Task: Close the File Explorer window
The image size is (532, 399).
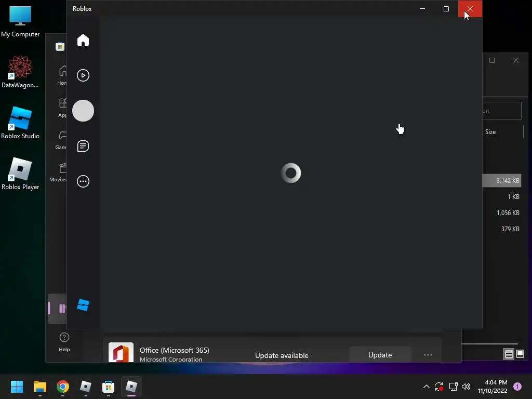Action: tap(516, 60)
